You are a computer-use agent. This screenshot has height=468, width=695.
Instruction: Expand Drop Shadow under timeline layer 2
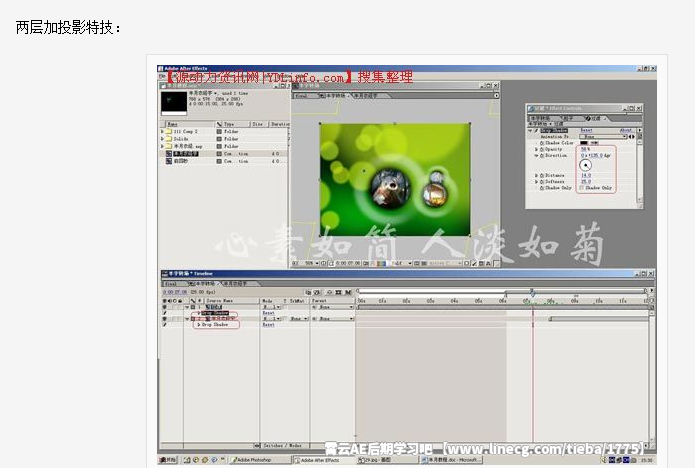[x=199, y=325]
